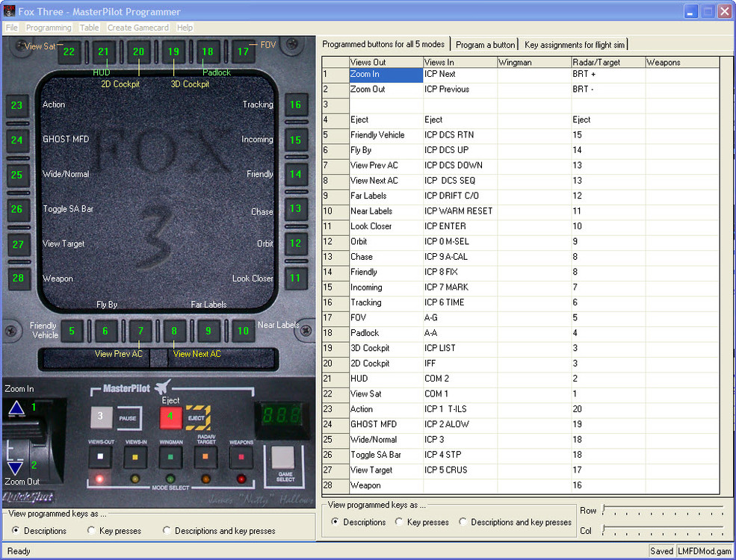Click MFD button 12 Orbit
This screenshot has width=736, height=560.
tap(295, 243)
